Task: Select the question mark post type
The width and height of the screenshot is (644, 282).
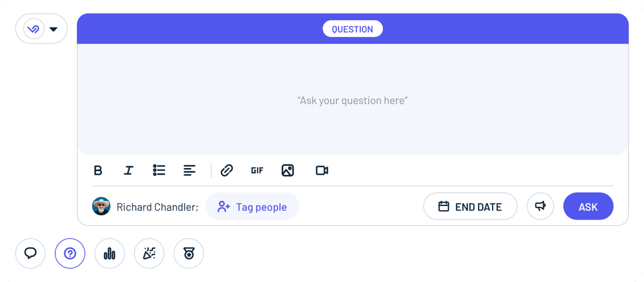Action: click(70, 253)
